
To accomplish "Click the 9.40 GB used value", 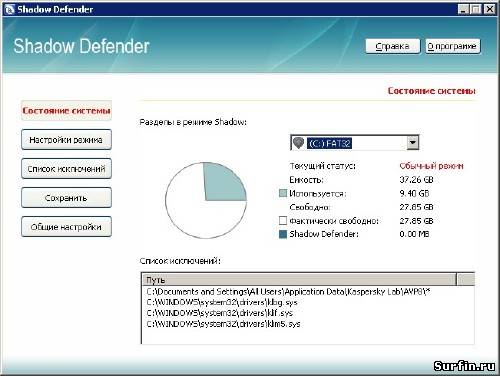I will coord(414,193).
